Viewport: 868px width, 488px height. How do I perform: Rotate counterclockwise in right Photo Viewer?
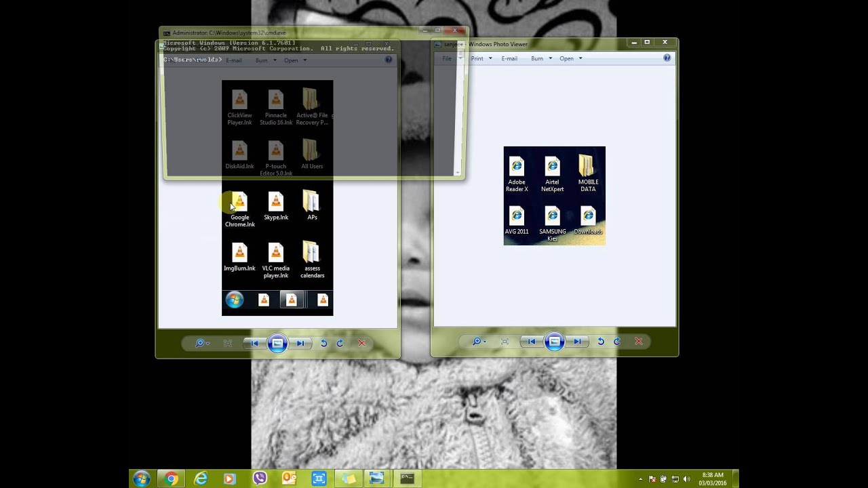click(x=600, y=342)
